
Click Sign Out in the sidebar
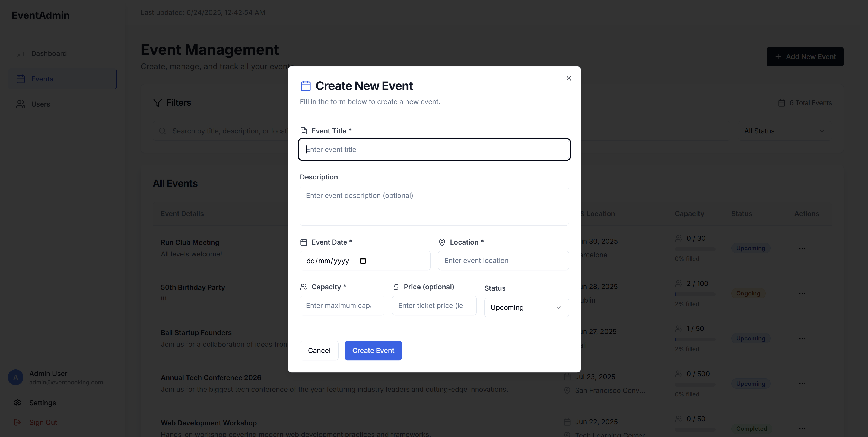[x=43, y=422]
